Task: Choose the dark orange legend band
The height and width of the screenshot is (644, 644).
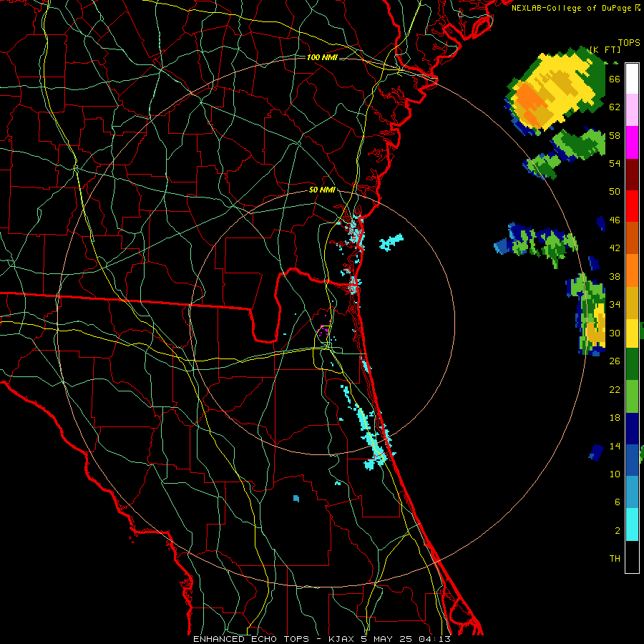Action: pyautogui.click(x=632, y=238)
